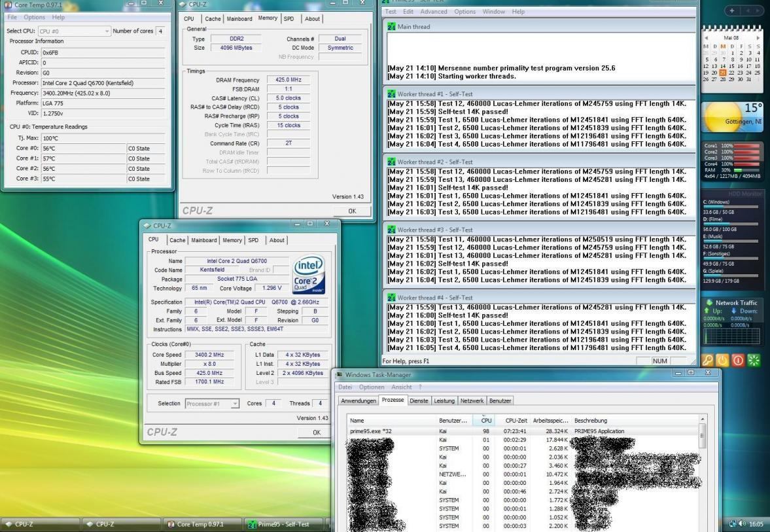The width and height of the screenshot is (770, 532).
Task: Switch to Netzwerk tab in Task-Manager
Action: point(472,401)
